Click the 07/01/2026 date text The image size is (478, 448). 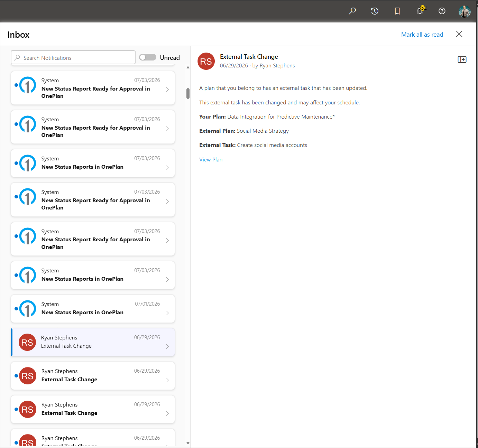pyautogui.click(x=147, y=304)
